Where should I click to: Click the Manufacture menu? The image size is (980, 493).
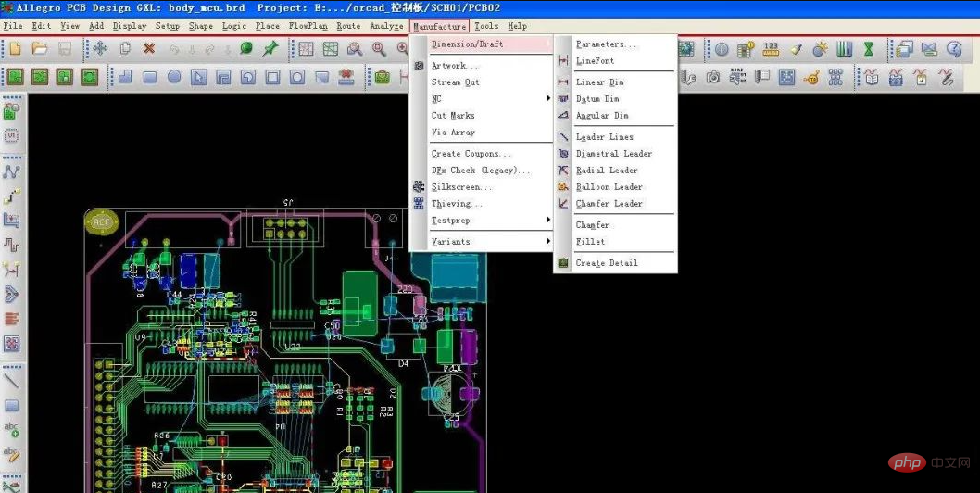coord(439,26)
